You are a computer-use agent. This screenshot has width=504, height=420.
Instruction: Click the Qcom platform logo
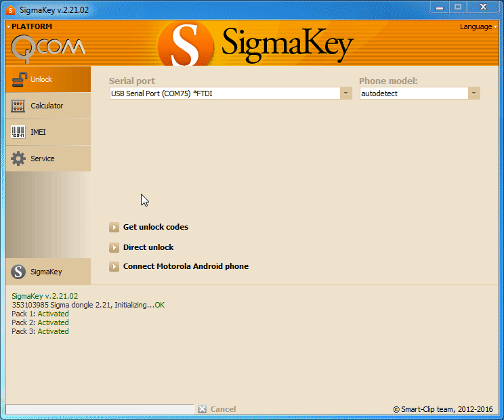pyautogui.click(x=48, y=48)
